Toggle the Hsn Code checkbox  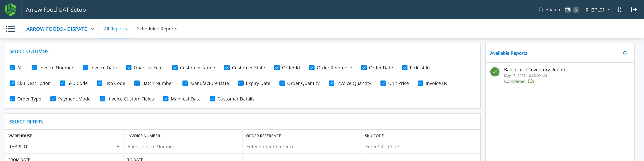[x=99, y=83]
